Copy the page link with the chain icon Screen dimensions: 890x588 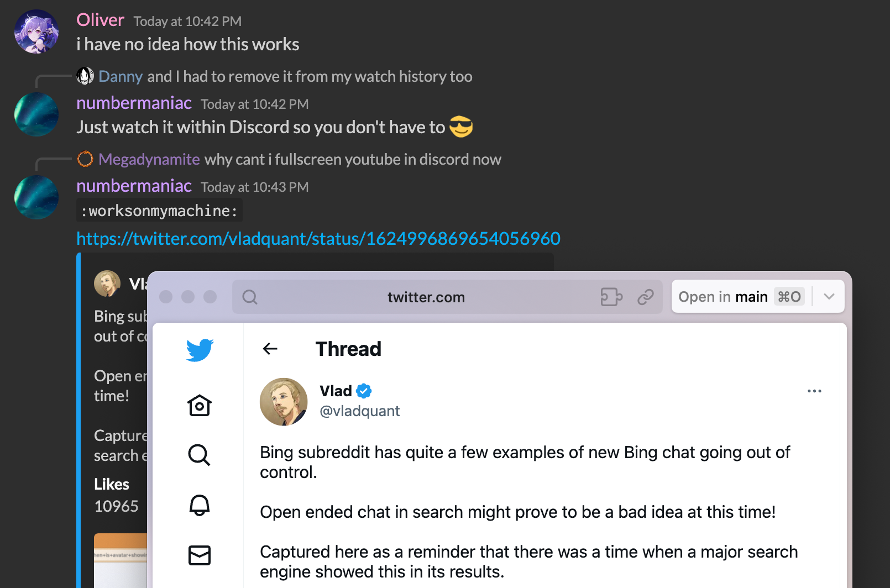point(646,297)
